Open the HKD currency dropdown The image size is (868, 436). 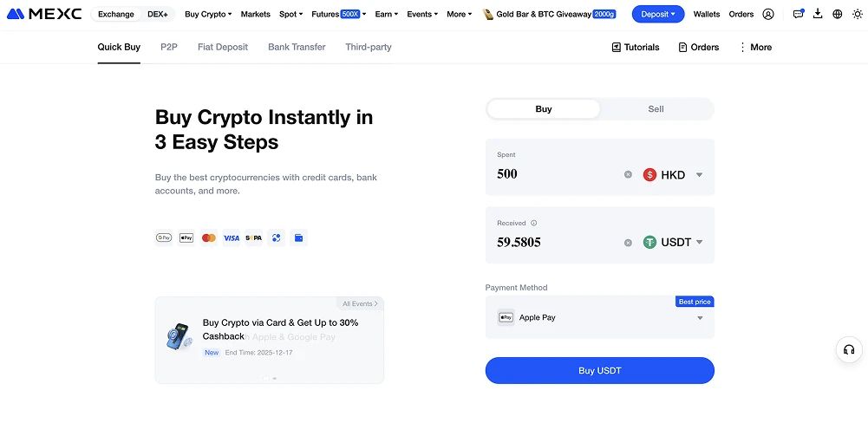[674, 175]
